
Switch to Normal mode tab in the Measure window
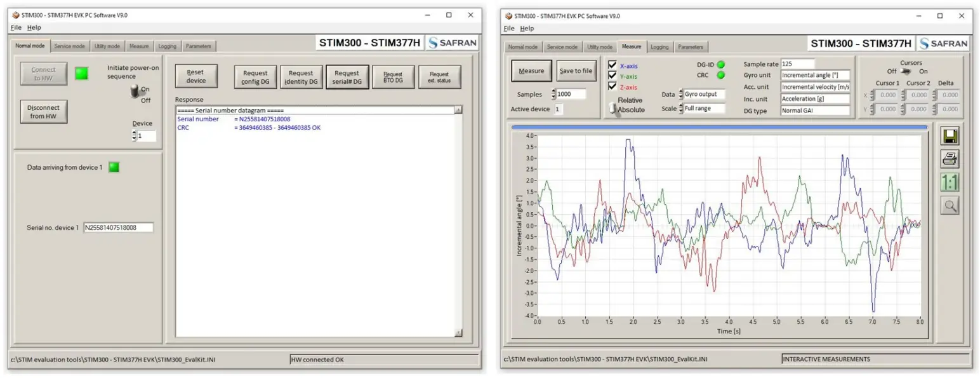coord(524,47)
